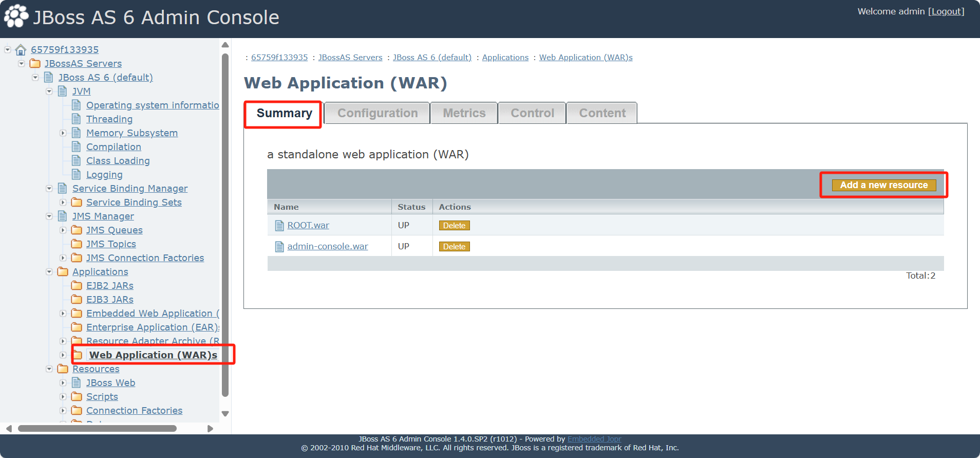Open the Content tab
The image size is (980, 458).
click(x=602, y=113)
